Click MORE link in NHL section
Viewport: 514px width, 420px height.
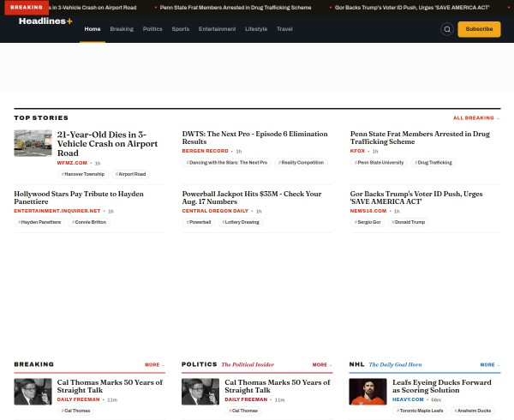click(490, 364)
